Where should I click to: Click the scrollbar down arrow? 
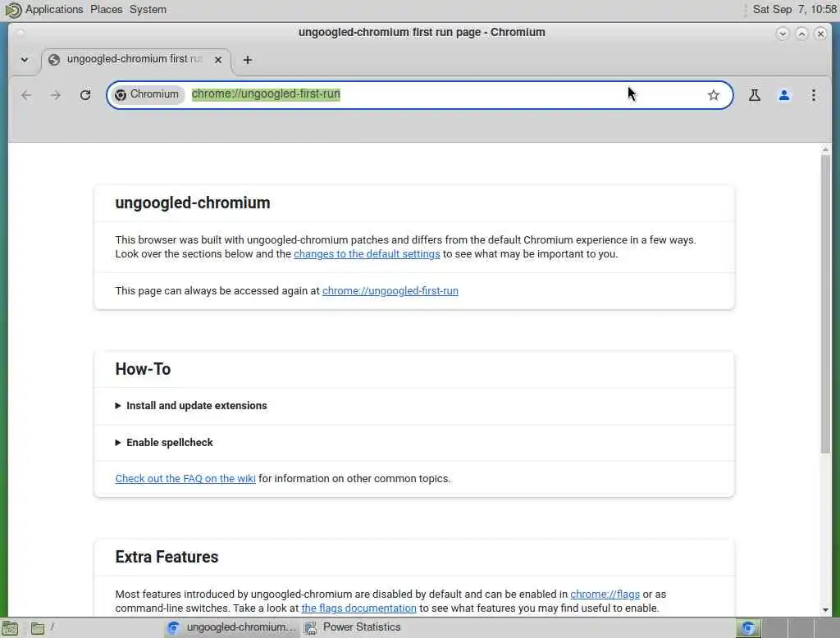pyautogui.click(x=825, y=610)
